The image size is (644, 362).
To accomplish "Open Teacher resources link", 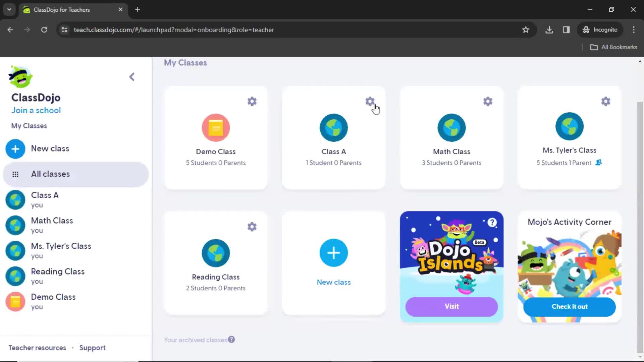I will [x=37, y=347].
